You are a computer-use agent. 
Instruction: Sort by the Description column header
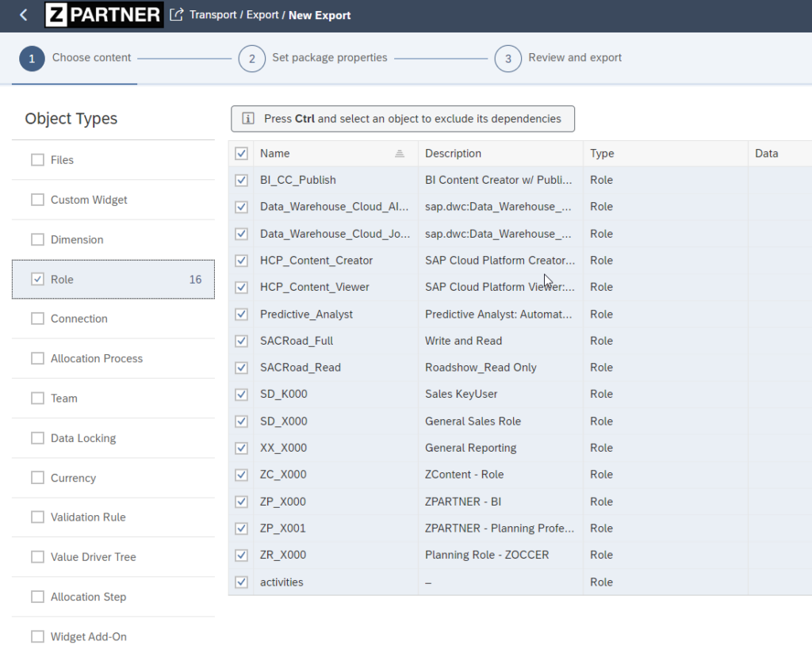coord(453,154)
